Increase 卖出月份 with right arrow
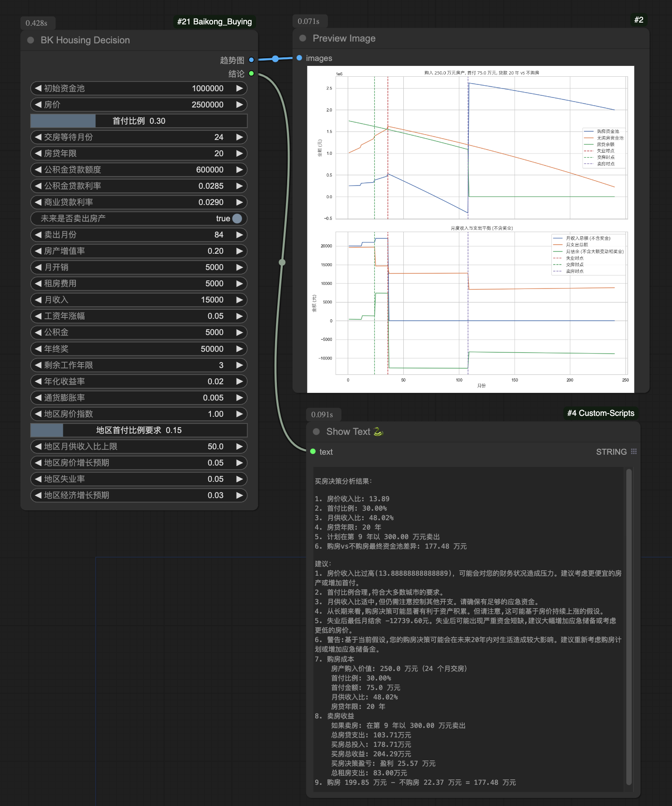 coord(240,235)
